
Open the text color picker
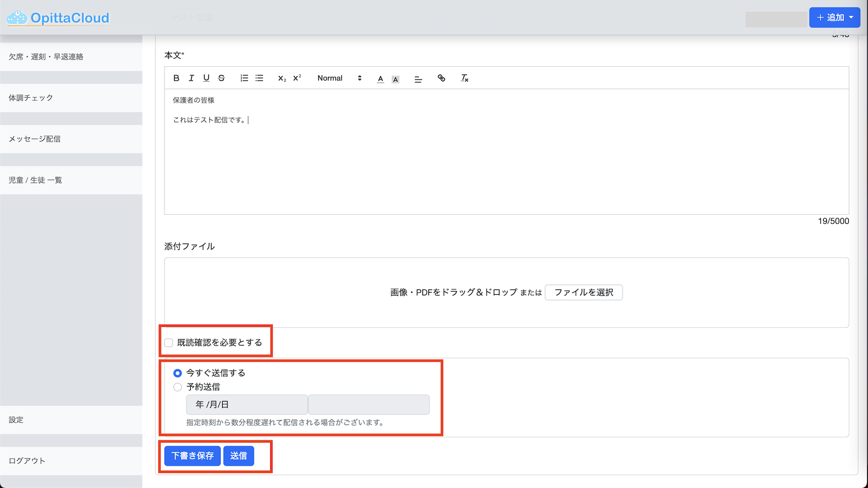point(380,78)
